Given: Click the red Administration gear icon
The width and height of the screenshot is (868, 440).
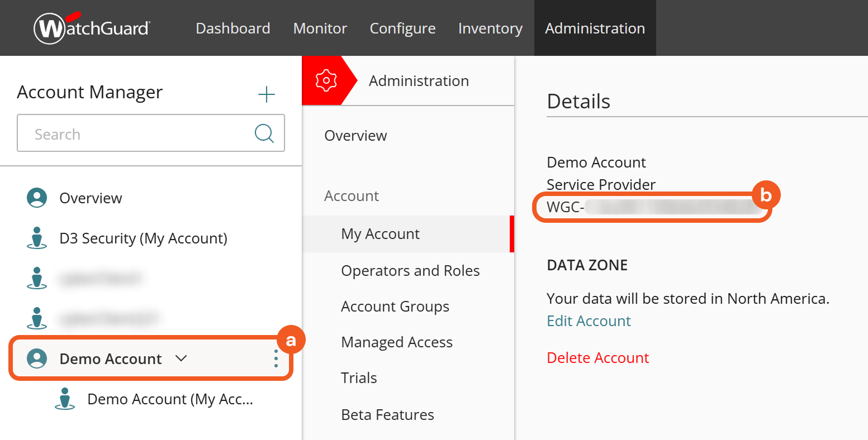Looking at the screenshot, I should (x=326, y=81).
